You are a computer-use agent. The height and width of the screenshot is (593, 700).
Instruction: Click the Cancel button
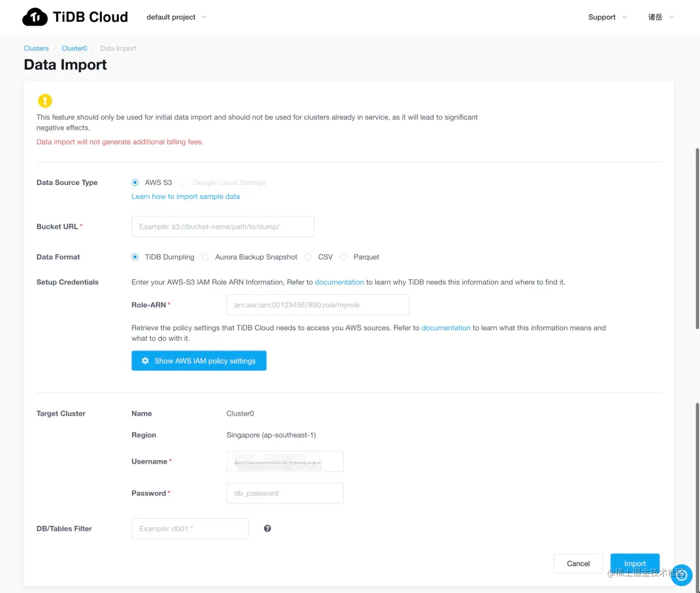pyautogui.click(x=578, y=564)
